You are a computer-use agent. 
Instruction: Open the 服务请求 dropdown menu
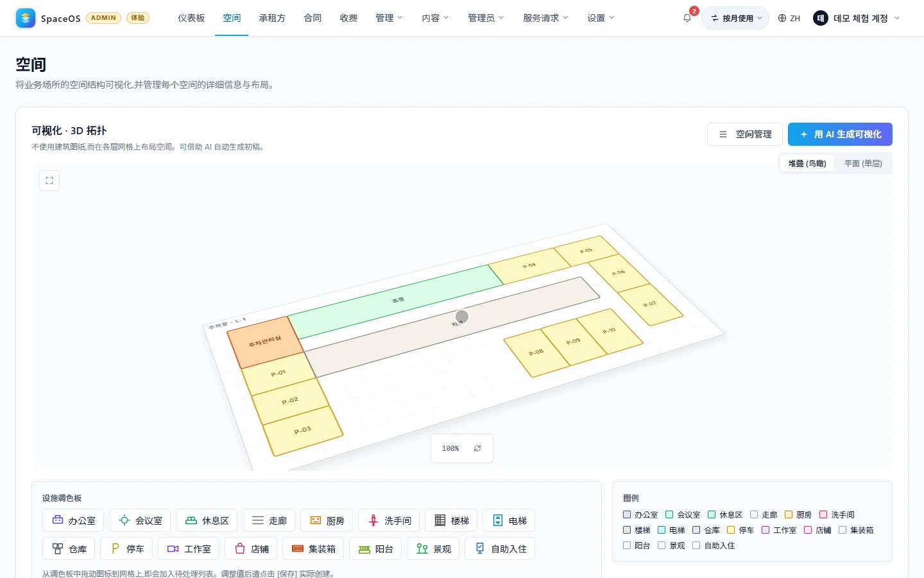[x=545, y=18]
